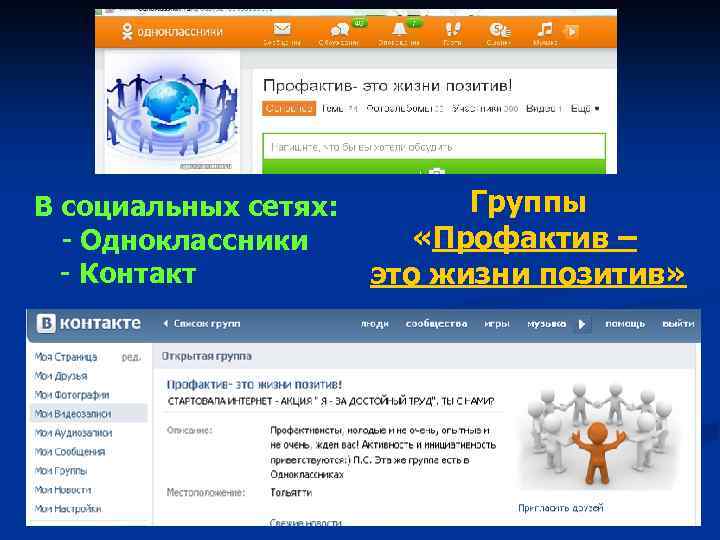Screen dimensions: 720x540
Task: Click the 'Открытая группа' header
Action: [x=207, y=356]
